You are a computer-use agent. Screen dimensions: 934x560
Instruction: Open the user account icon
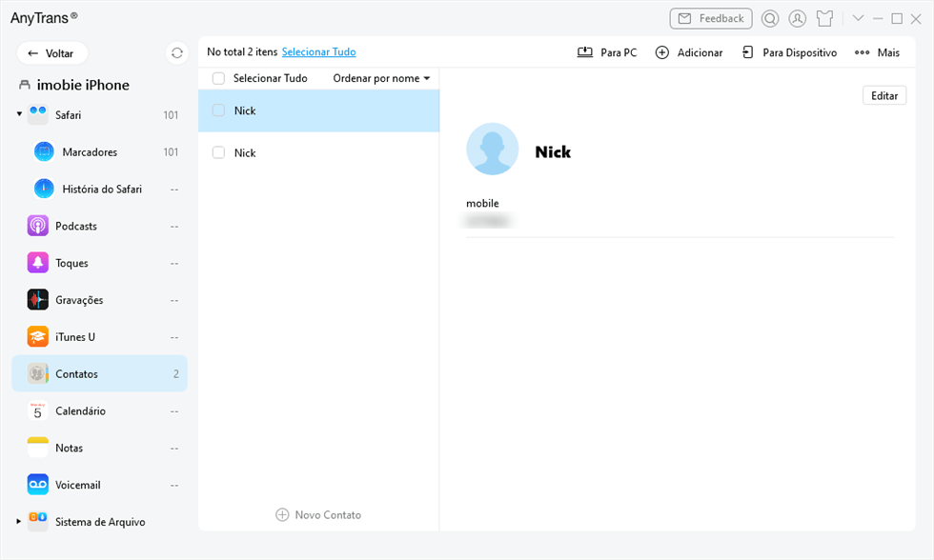797,18
